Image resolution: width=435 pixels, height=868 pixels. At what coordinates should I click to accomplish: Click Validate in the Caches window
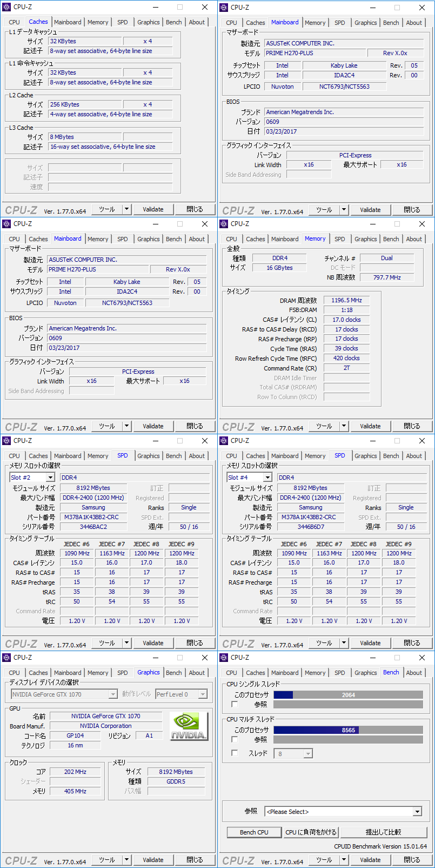coord(153,209)
